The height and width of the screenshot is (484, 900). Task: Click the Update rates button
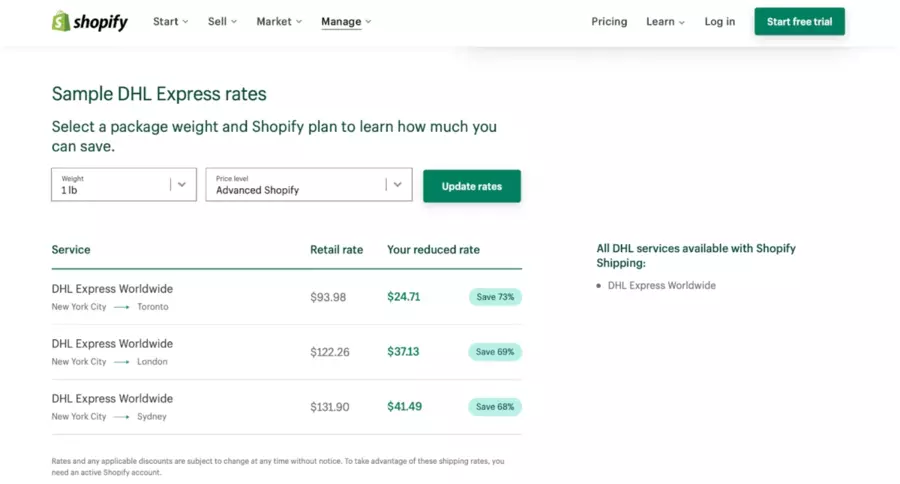472,186
